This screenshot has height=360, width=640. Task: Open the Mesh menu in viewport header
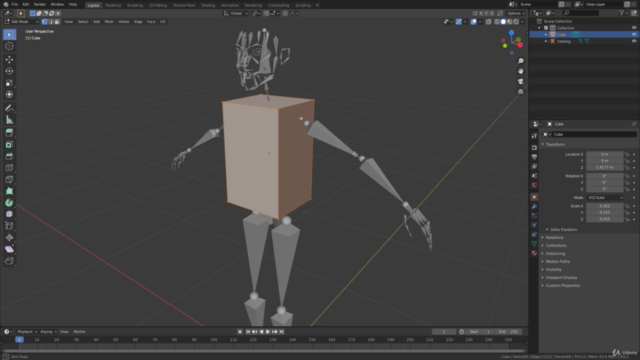coord(109,22)
